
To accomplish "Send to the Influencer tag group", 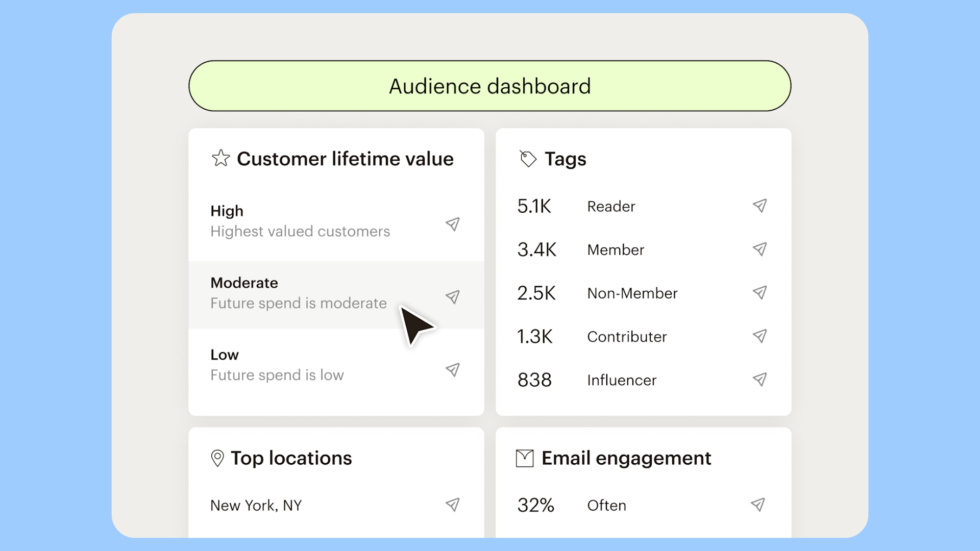I will click(759, 379).
